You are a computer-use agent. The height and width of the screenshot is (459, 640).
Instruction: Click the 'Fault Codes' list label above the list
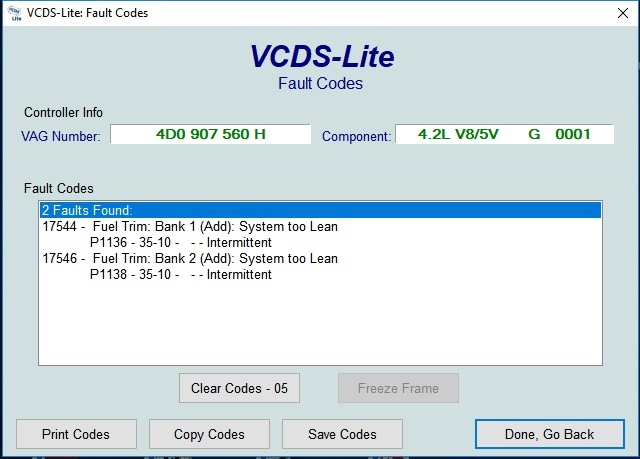pos(59,188)
